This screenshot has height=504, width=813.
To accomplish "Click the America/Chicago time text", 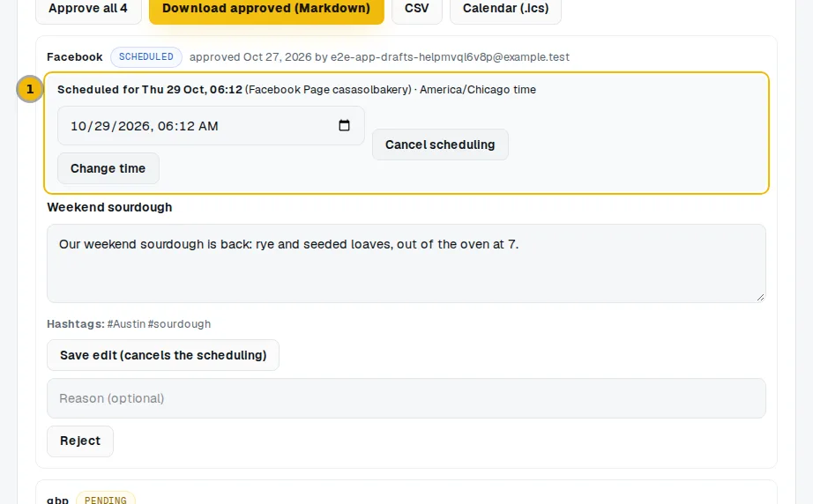I will (478, 90).
